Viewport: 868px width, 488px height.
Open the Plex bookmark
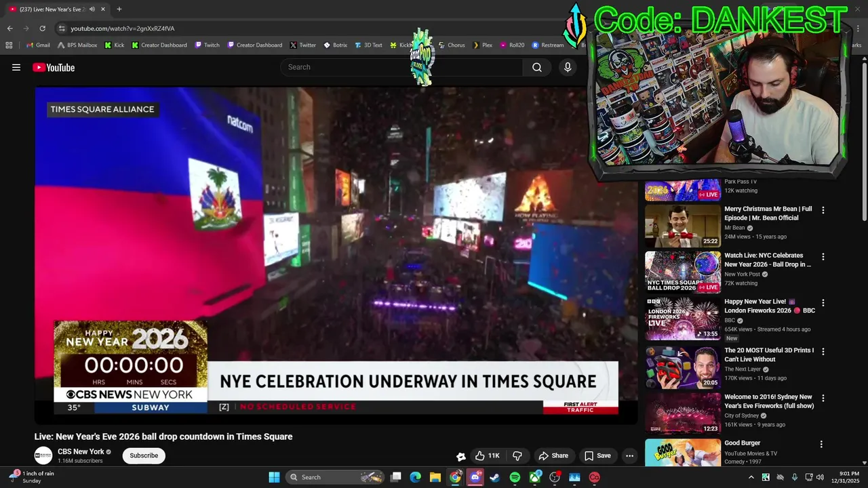coord(482,45)
